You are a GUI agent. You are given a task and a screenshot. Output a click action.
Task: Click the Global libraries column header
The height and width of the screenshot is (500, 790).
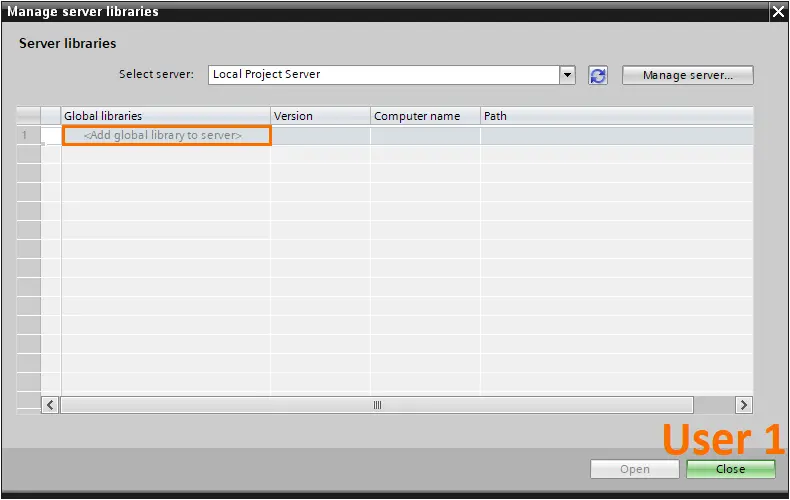tap(166, 116)
